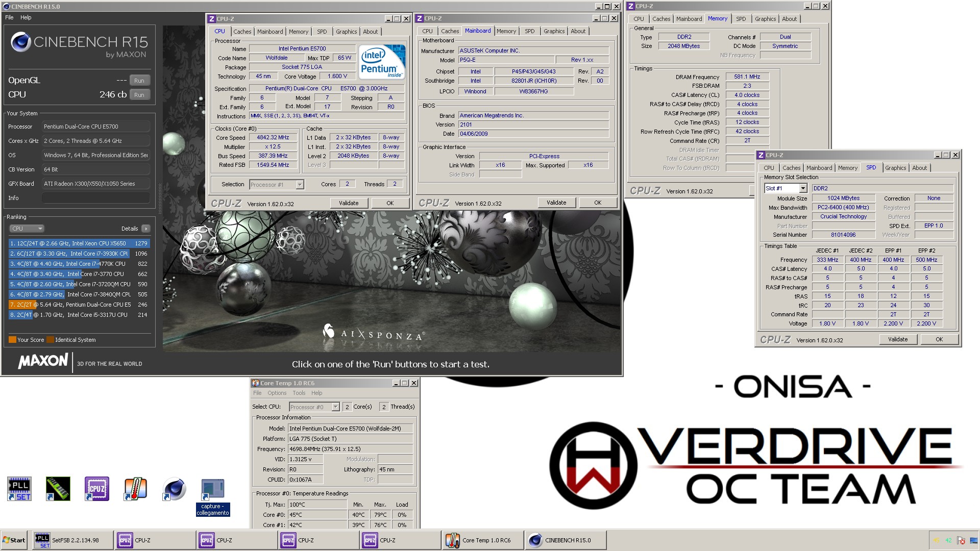Screen dimensions: 980x551
Task: Click the AIXSPONZA logo in the render view
Action: tap(373, 334)
